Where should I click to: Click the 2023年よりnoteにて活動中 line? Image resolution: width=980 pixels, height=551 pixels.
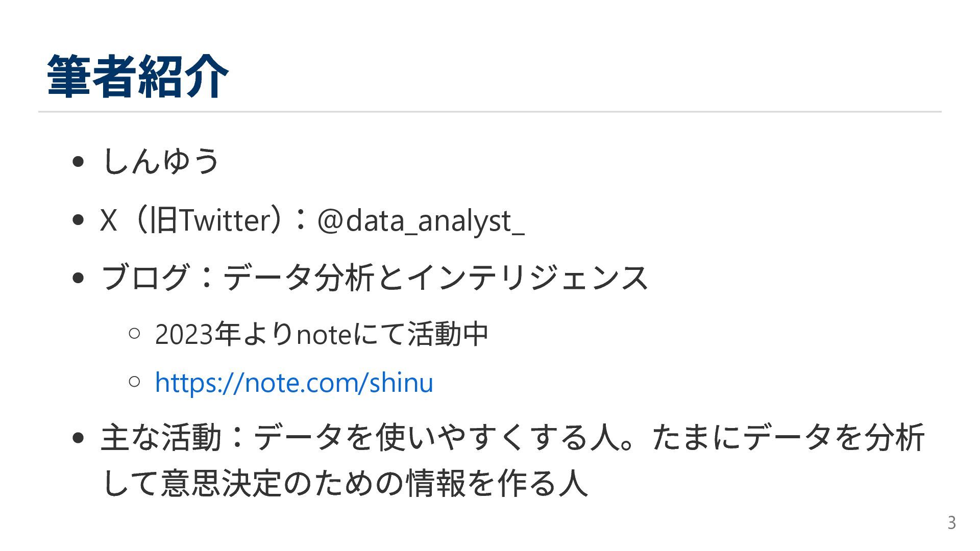tap(322, 335)
